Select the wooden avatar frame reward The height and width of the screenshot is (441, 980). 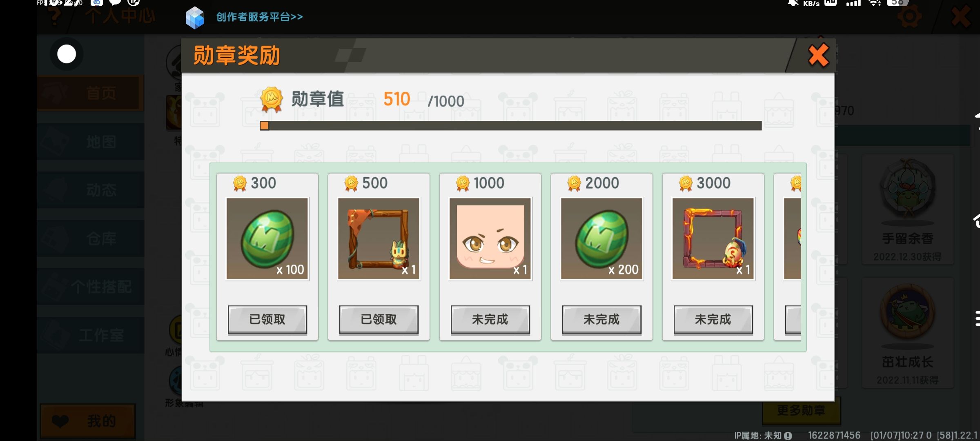point(379,239)
